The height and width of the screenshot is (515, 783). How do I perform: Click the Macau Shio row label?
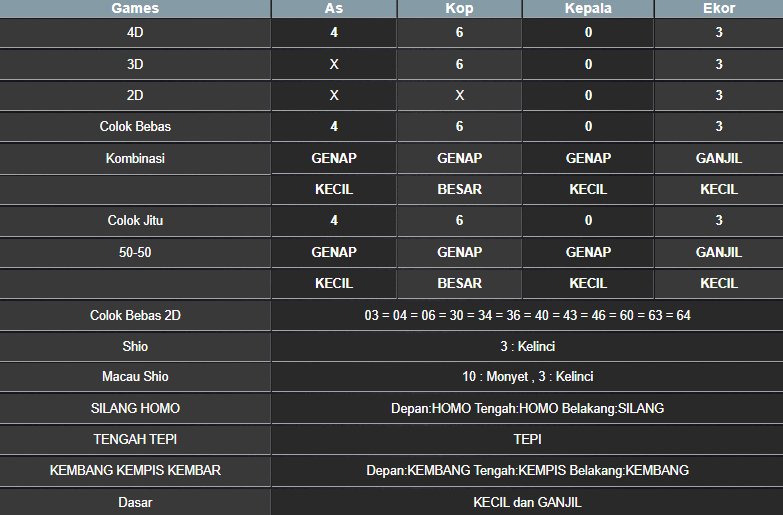pos(135,376)
